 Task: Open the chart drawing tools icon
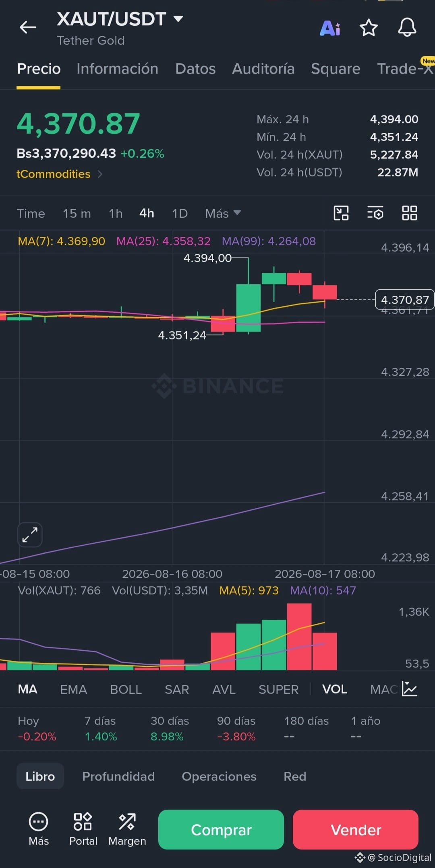[x=341, y=213]
